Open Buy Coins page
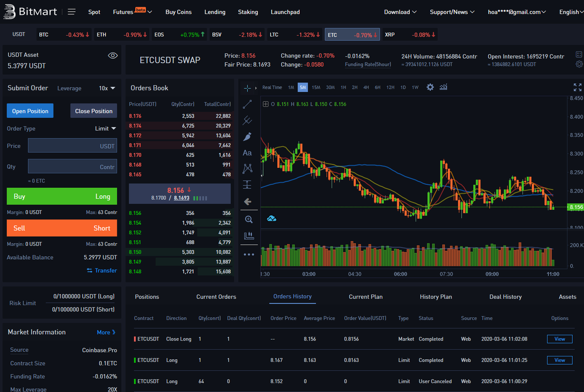This screenshot has height=392, width=584. (179, 12)
